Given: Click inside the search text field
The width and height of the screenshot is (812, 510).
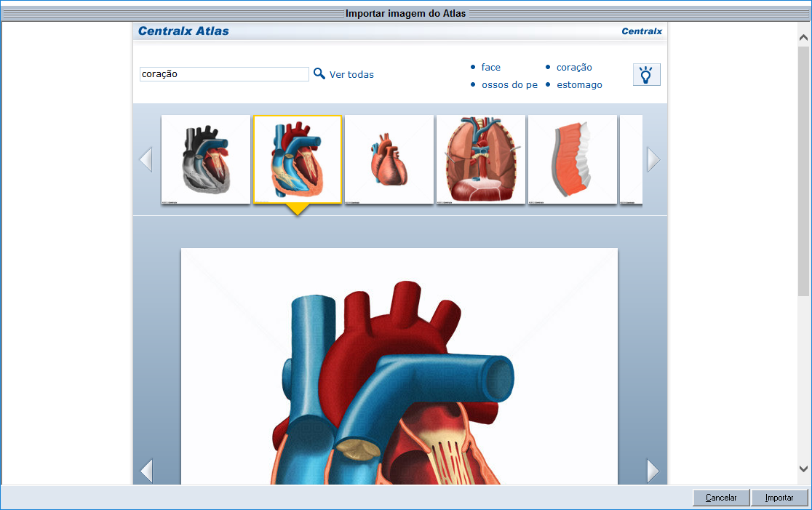Looking at the screenshot, I should (224, 74).
